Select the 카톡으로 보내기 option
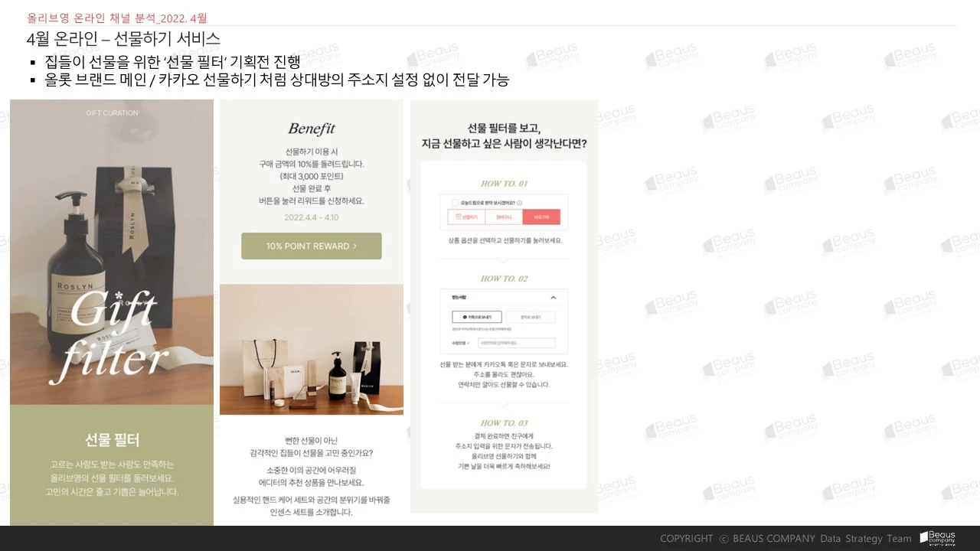The image size is (980, 551). point(477,317)
